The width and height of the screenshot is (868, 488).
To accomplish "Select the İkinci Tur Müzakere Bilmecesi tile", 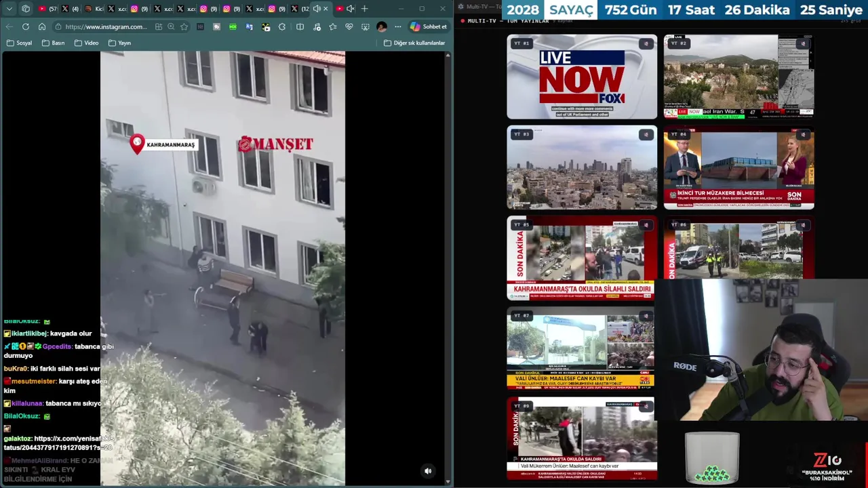I will (738, 167).
